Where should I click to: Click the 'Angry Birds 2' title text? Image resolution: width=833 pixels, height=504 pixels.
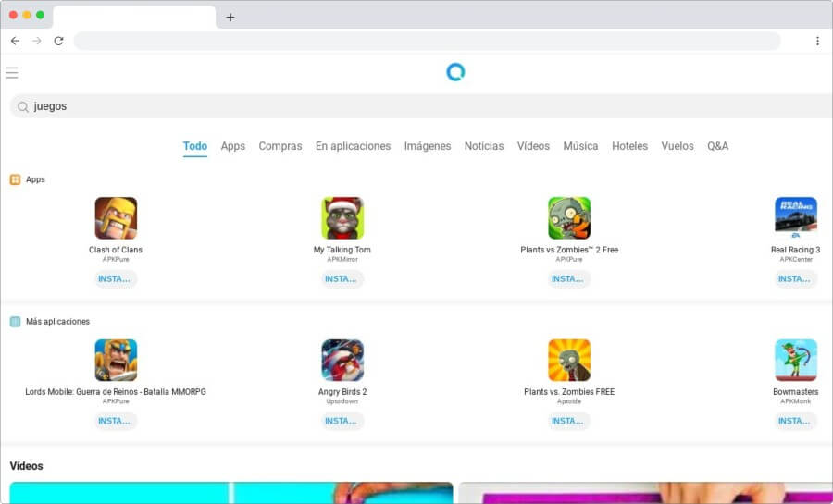point(342,392)
